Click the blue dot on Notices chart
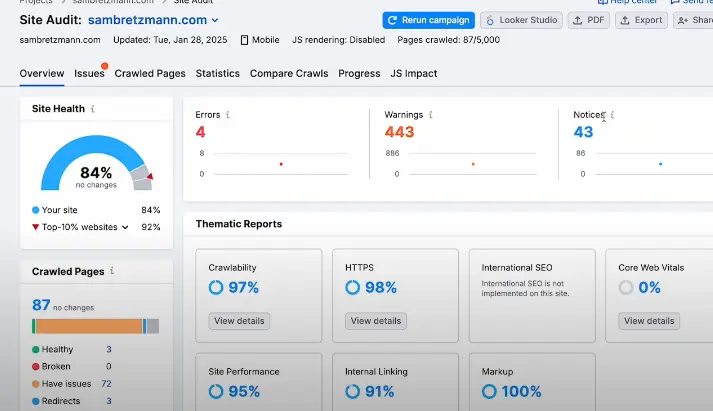 coord(661,164)
